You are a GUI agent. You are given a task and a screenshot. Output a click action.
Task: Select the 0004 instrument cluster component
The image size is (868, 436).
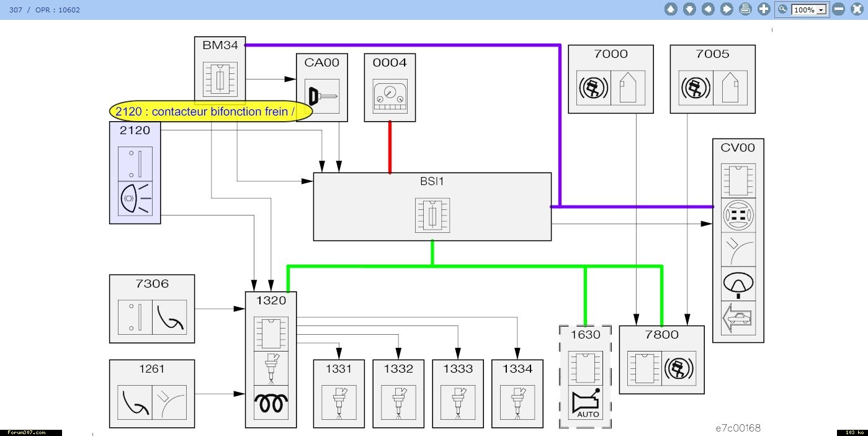[390, 87]
